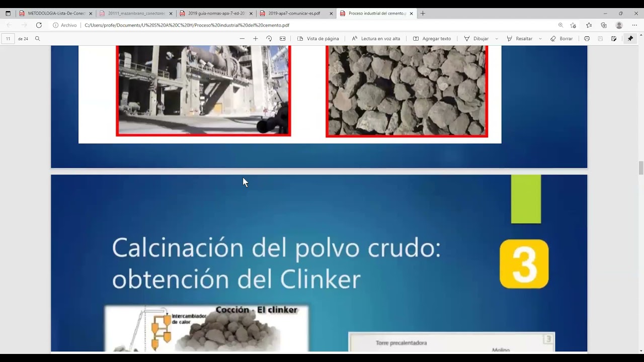
Task: Go back to previous page
Action: coord(9,25)
